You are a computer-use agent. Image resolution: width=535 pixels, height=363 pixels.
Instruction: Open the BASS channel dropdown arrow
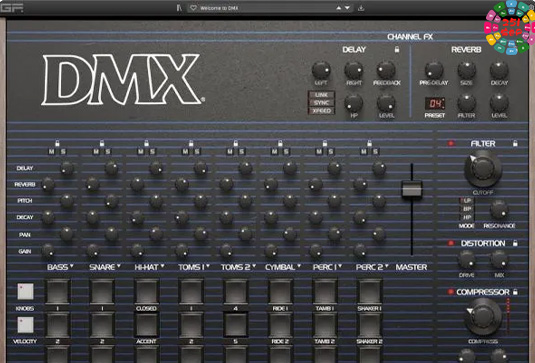72,266
